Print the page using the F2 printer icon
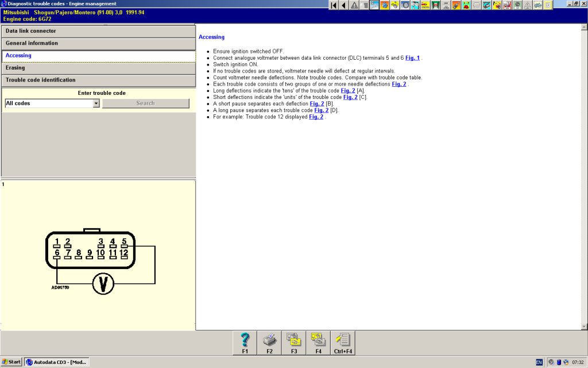Screen dimensions: 588x368 (x=269, y=343)
